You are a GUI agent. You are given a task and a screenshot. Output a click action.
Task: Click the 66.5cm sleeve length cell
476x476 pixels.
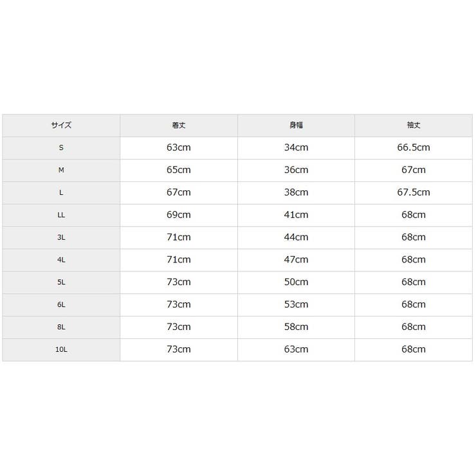414,148
